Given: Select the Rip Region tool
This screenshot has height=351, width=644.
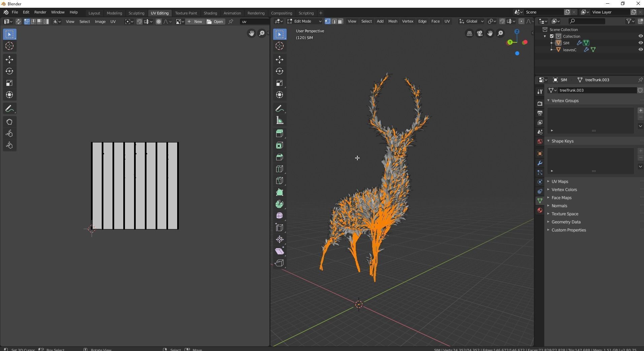Looking at the screenshot, I should (280, 263).
